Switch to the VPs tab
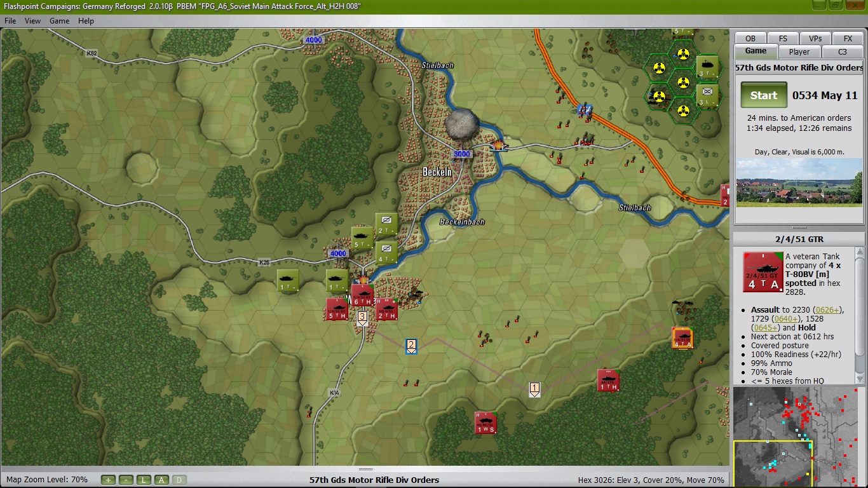The width and height of the screenshot is (868, 488). pyautogui.click(x=815, y=38)
